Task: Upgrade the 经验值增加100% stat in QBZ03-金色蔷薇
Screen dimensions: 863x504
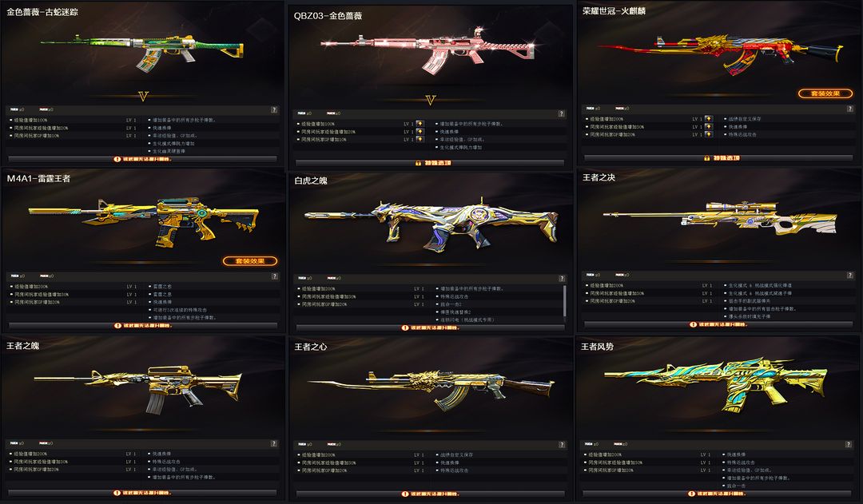Action: point(420,124)
